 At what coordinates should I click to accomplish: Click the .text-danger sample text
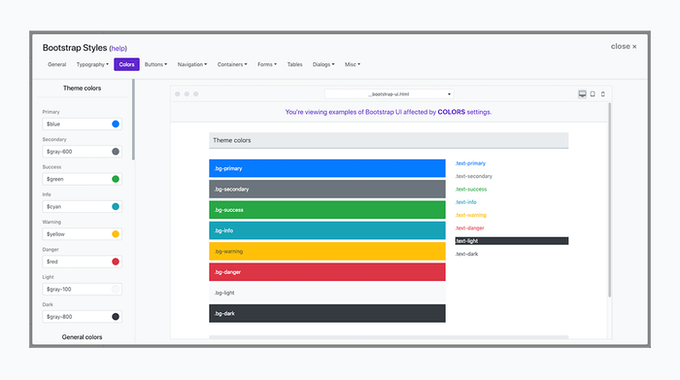470,228
